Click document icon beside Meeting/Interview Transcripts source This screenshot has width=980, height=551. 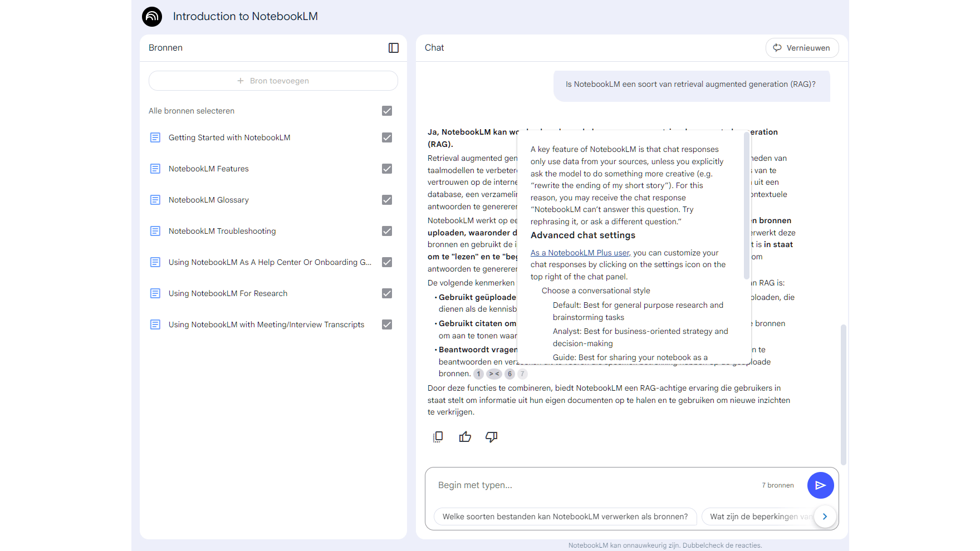155,324
